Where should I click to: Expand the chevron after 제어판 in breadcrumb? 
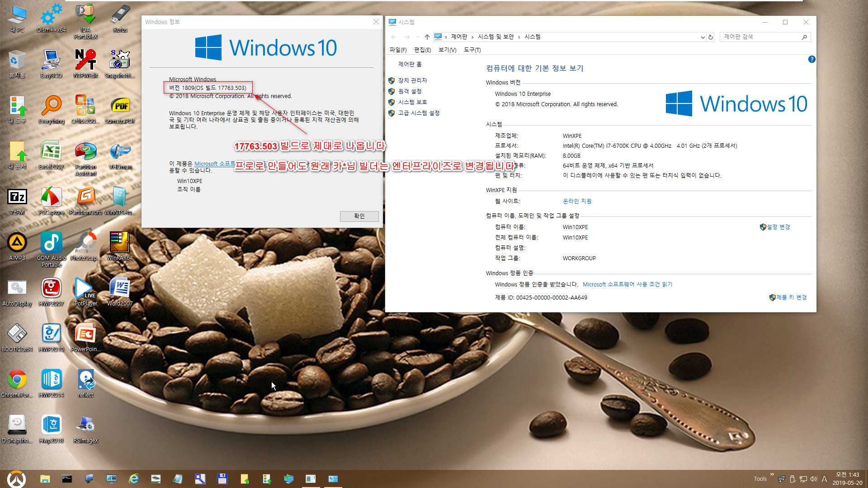[472, 37]
